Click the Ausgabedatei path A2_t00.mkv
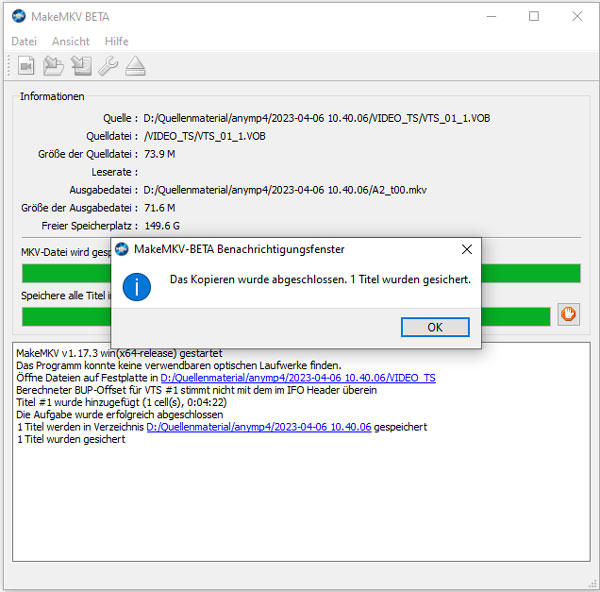This screenshot has height=592, width=600. (x=285, y=190)
